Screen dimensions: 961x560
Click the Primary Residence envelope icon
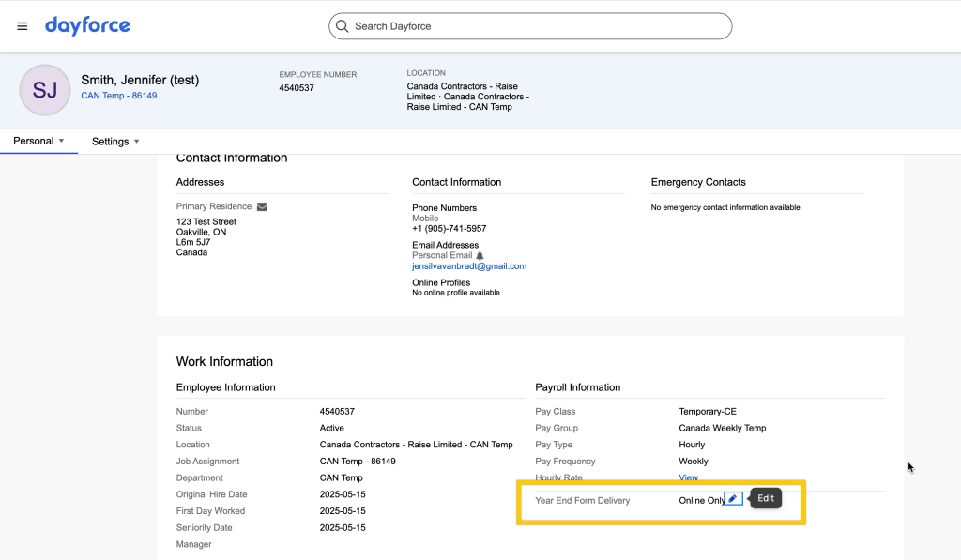click(262, 206)
